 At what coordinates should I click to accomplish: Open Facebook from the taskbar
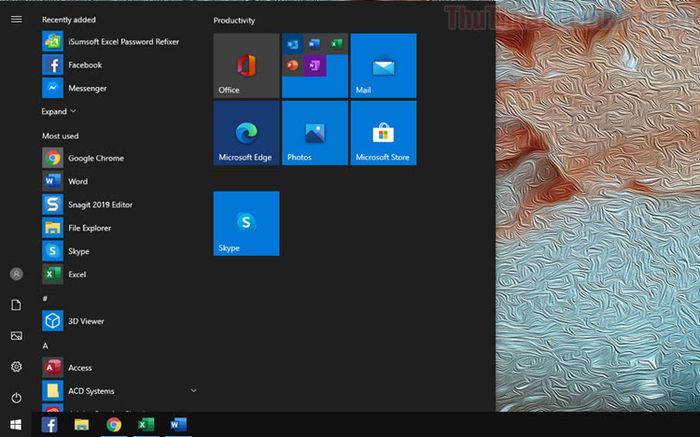pyautogui.click(x=49, y=425)
